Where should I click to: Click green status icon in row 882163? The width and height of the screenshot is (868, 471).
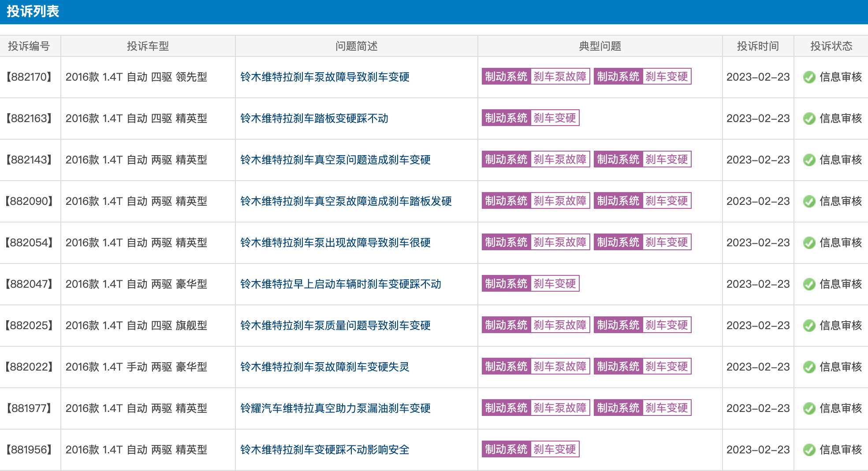click(809, 119)
